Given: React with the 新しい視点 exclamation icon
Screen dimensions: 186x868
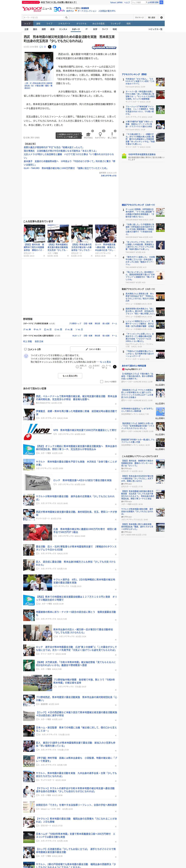Looking at the screenshot, I should pyautogui.click(x=112, y=134).
